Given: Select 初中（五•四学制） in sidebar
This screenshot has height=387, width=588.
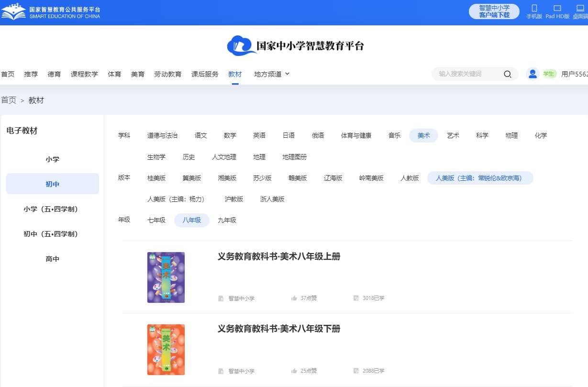Looking at the screenshot, I should (53, 234).
